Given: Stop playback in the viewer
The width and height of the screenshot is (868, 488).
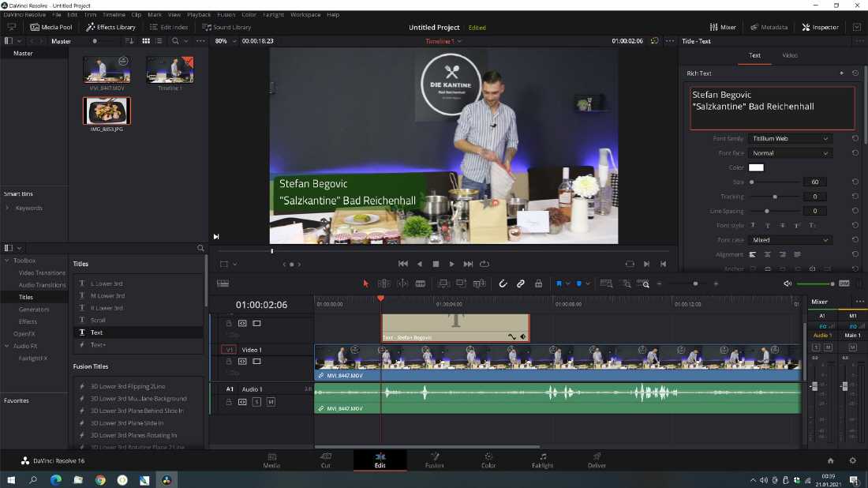Looking at the screenshot, I should [x=436, y=265].
